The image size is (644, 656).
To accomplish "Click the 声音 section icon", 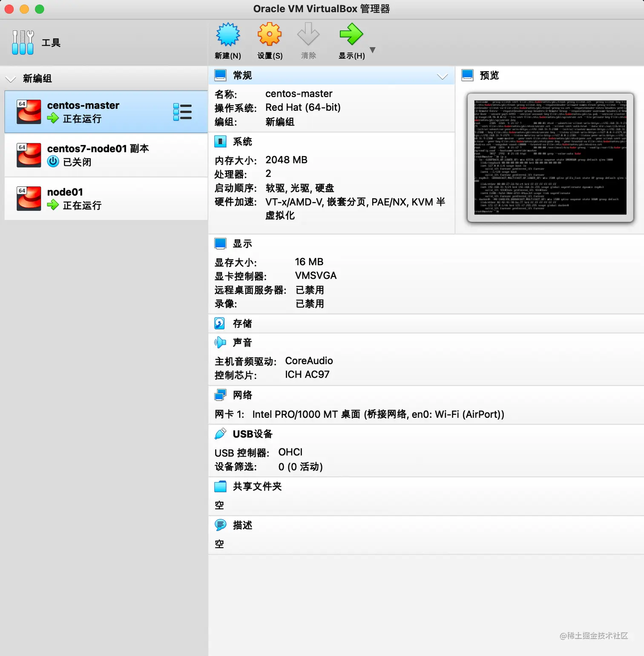I will [220, 342].
